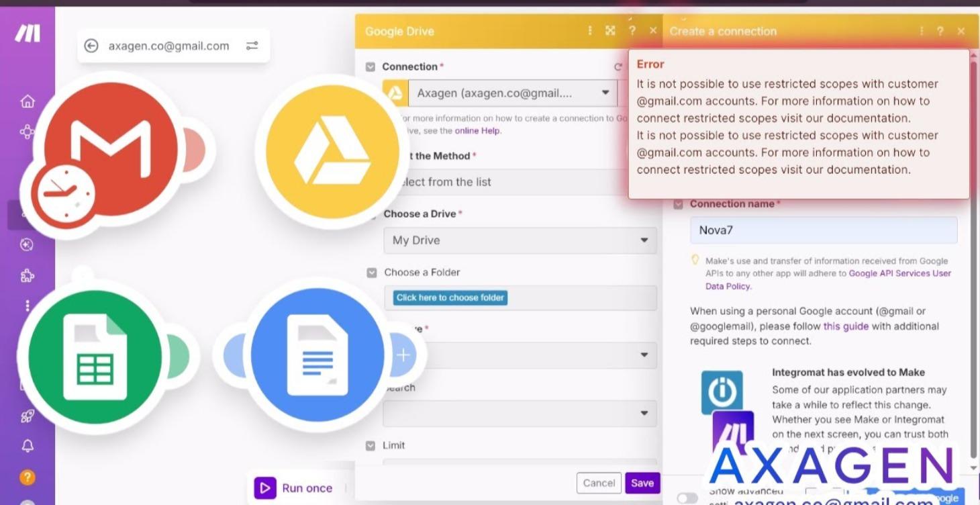Click the Integromat has evolved to Make heading
This screenshot has width=980, height=505.
pyautogui.click(x=848, y=372)
